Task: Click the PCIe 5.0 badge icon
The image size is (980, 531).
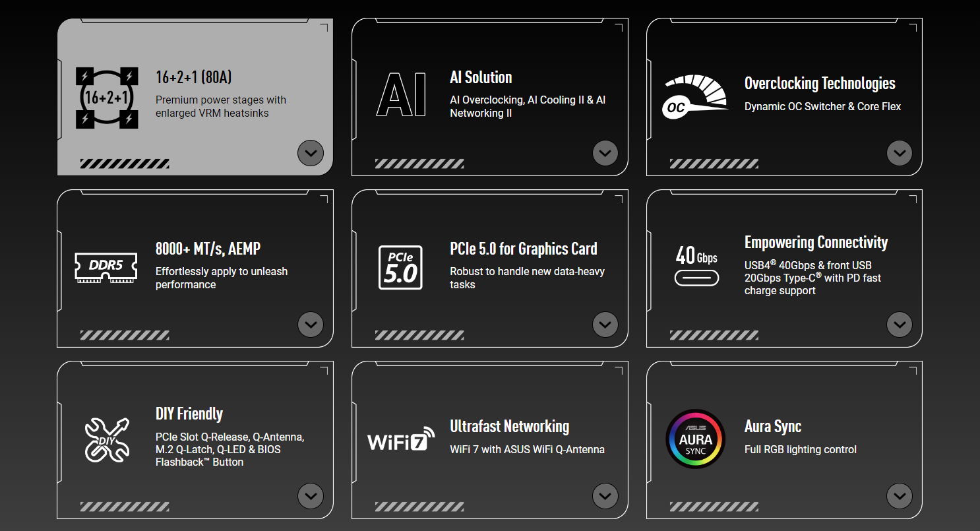Action: click(401, 267)
